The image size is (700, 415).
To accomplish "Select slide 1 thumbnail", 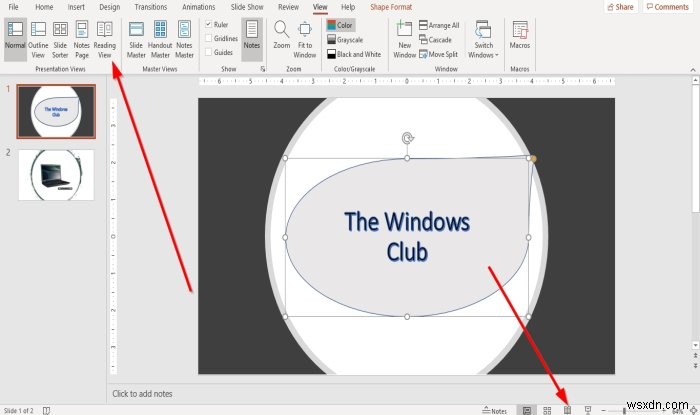I will pyautogui.click(x=56, y=112).
